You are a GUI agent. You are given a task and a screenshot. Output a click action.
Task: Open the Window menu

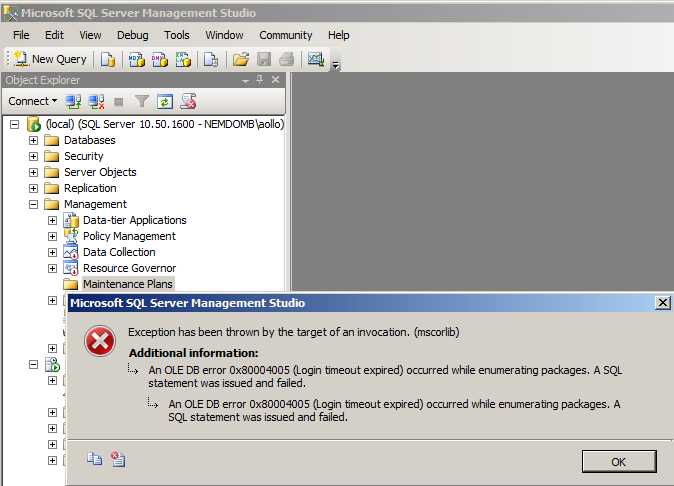point(224,35)
